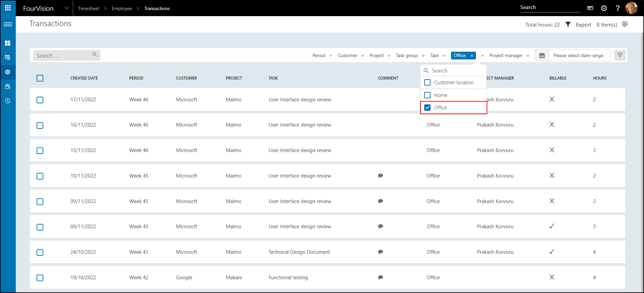Open the app launcher waffle icon
This screenshot has height=293, width=644.
[8, 8]
